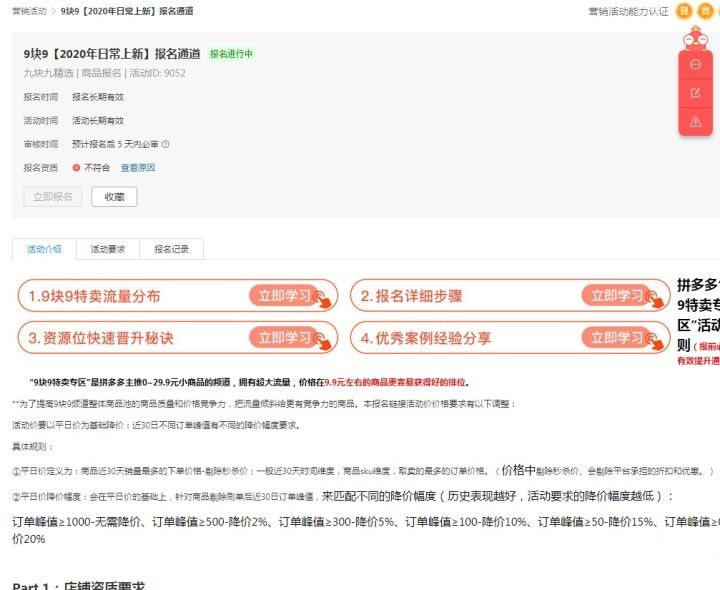Open the warning triangle icon in red sidebar
The width and height of the screenshot is (720, 590).
pyautogui.click(x=695, y=122)
